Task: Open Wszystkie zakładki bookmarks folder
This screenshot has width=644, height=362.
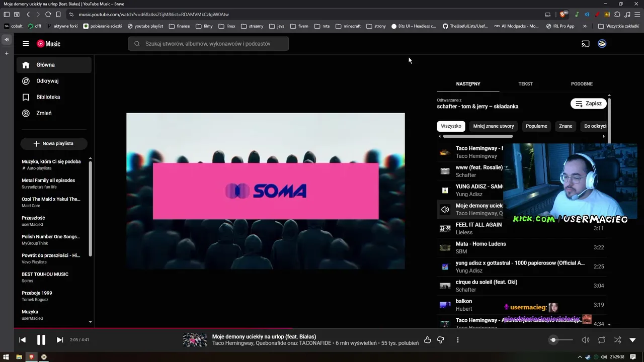Action: click(618, 26)
